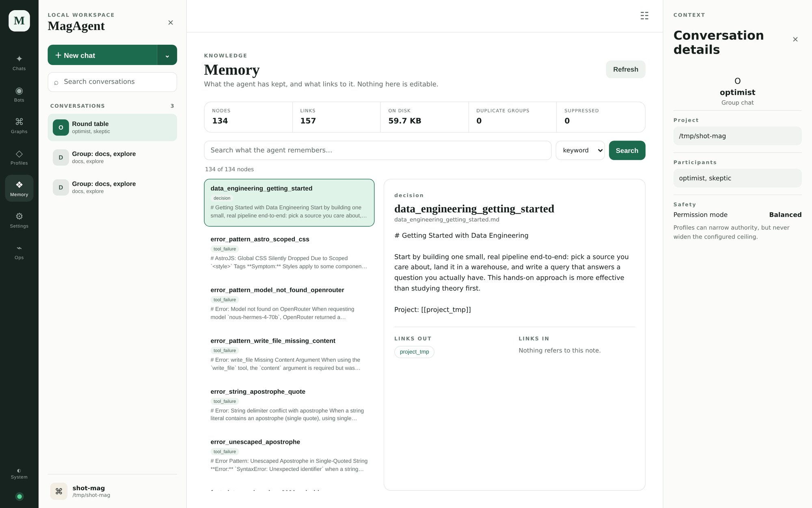This screenshot has height=508, width=812.
Task: Toggle the context panel layout icon
Action: 644,16
